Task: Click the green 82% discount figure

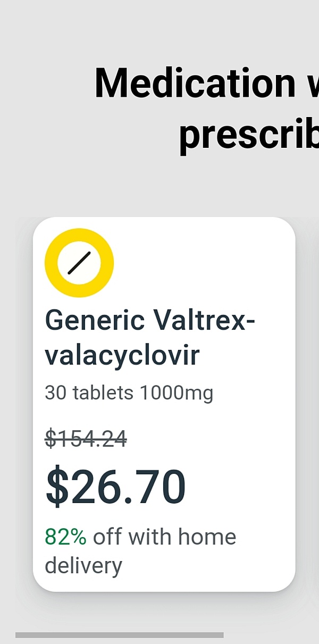Action: tap(65, 537)
